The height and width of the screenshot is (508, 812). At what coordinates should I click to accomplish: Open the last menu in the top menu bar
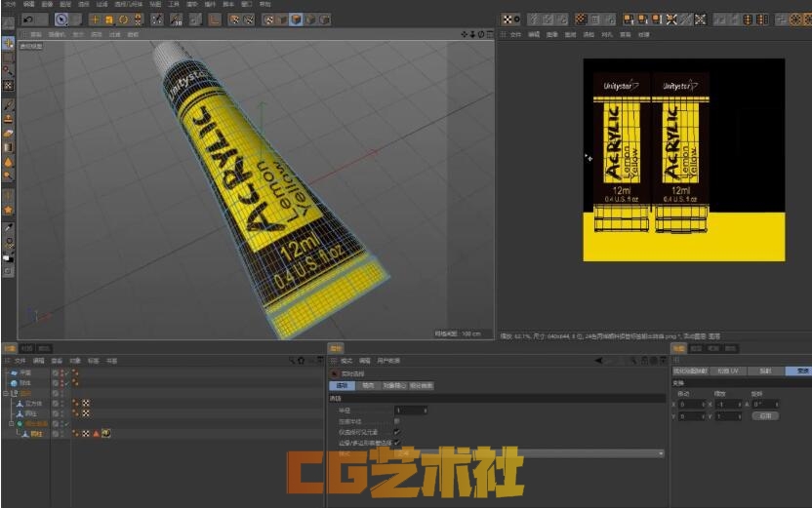pos(265,4)
